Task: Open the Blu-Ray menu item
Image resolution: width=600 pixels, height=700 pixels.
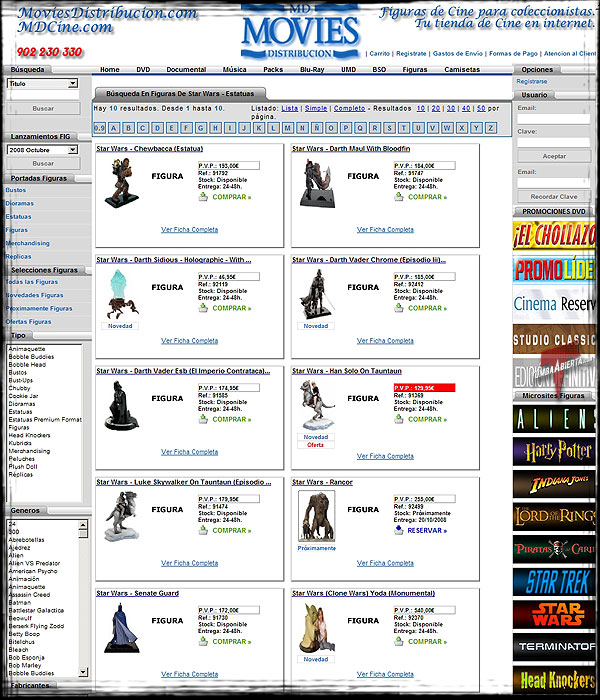Action: tap(312, 70)
